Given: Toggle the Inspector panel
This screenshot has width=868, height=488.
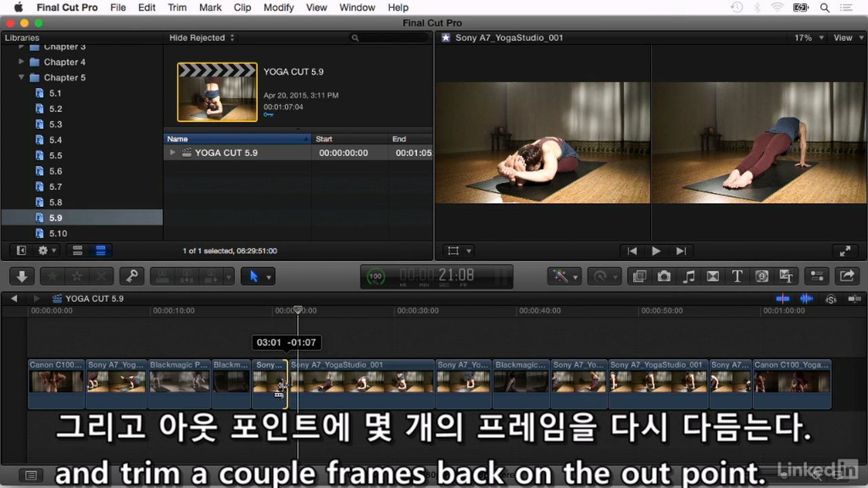Looking at the screenshot, I should 817,276.
